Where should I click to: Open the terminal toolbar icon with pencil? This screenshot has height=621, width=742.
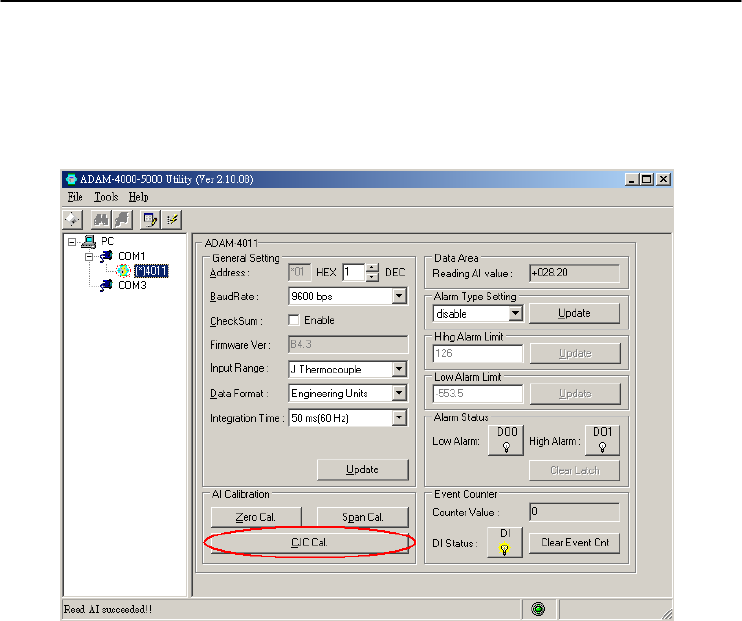[150, 220]
